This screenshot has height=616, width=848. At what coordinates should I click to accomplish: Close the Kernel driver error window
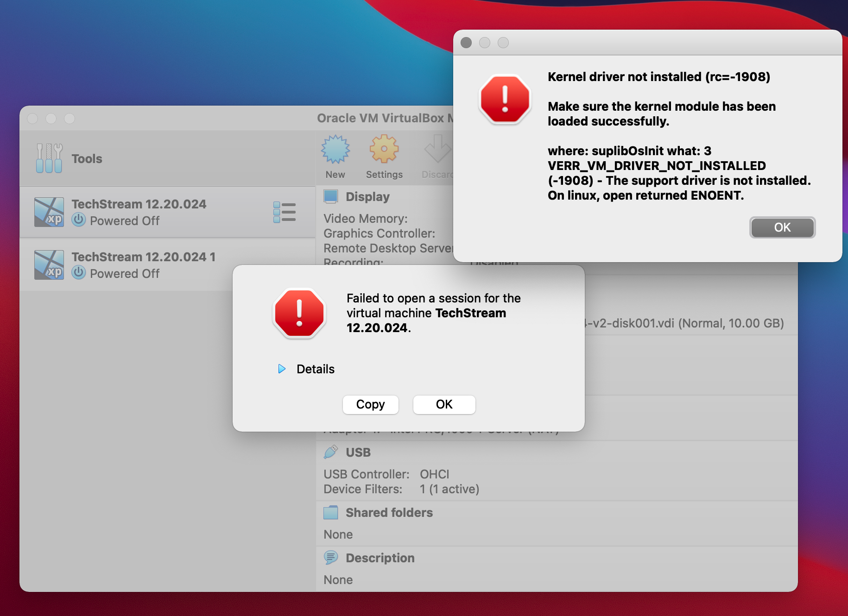click(466, 43)
